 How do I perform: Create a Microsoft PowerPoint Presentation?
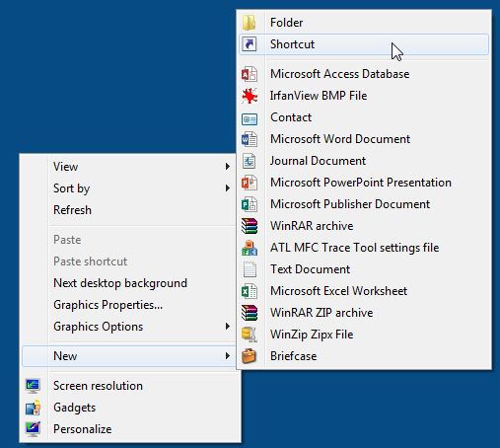[364, 183]
